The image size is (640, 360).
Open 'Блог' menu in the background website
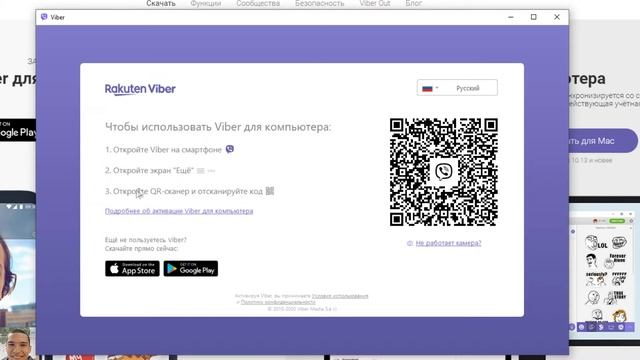tap(413, 3)
